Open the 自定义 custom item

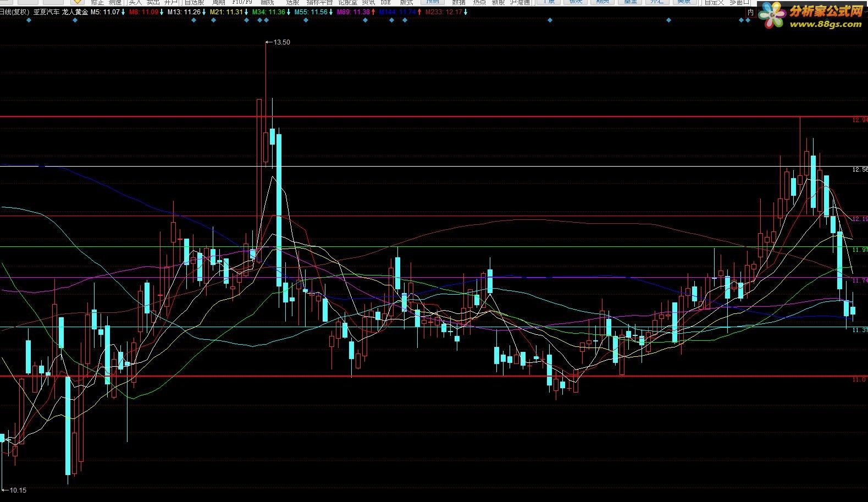pos(714,3)
